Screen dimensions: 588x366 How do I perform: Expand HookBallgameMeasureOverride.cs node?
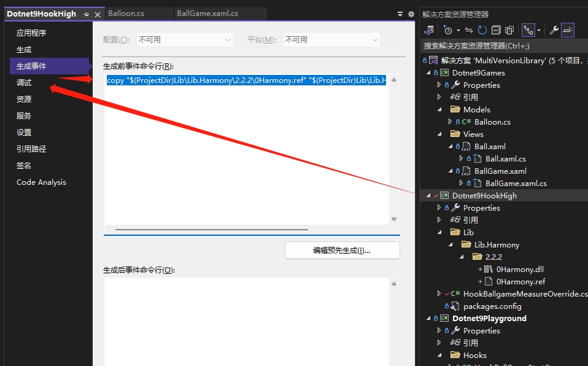click(439, 294)
